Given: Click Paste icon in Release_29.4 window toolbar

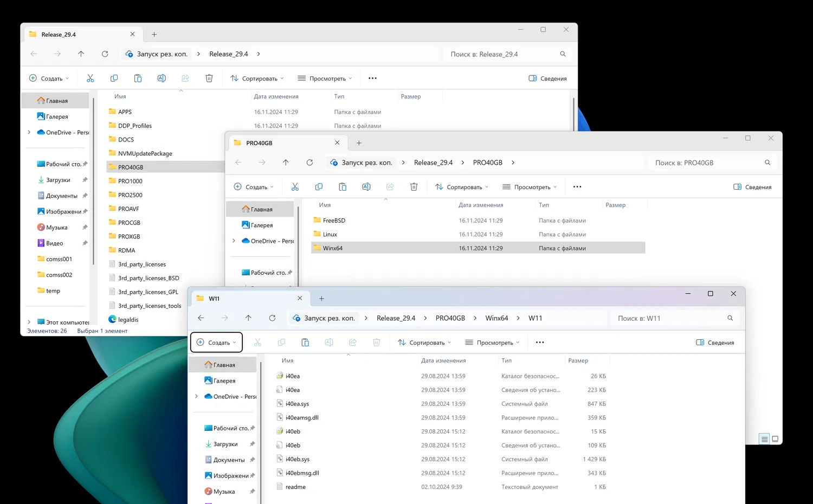Looking at the screenshot, I should [138, 78].
